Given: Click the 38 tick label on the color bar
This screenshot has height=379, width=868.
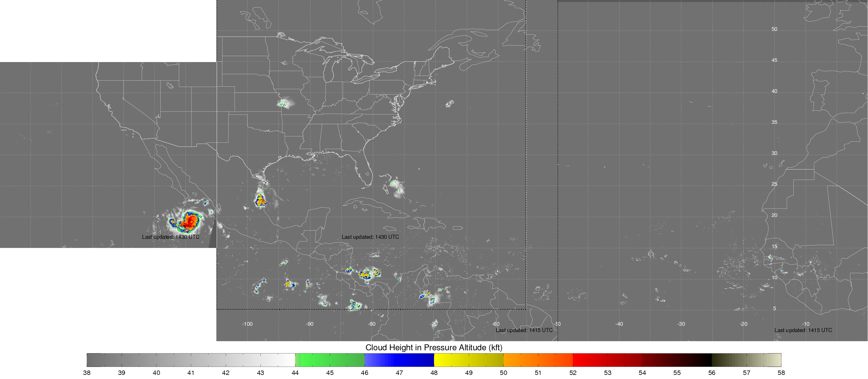Looking at the screenshot, I should [x=87, y=373].
